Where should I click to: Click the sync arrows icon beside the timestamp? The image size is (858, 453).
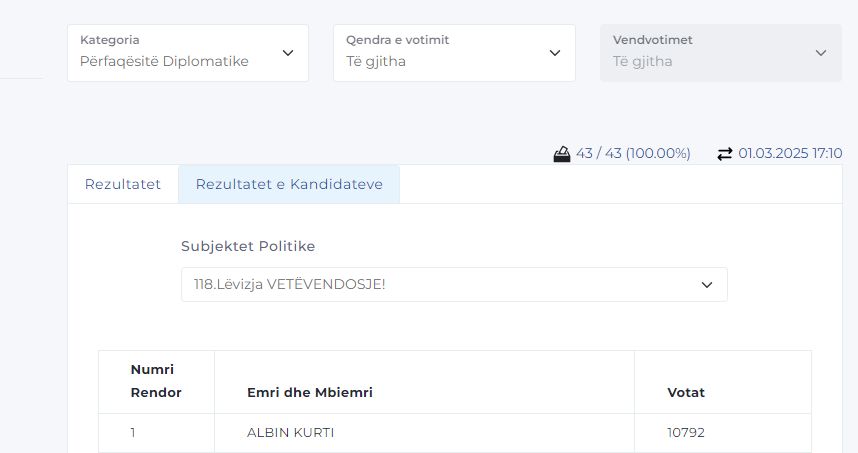(725, 154)
